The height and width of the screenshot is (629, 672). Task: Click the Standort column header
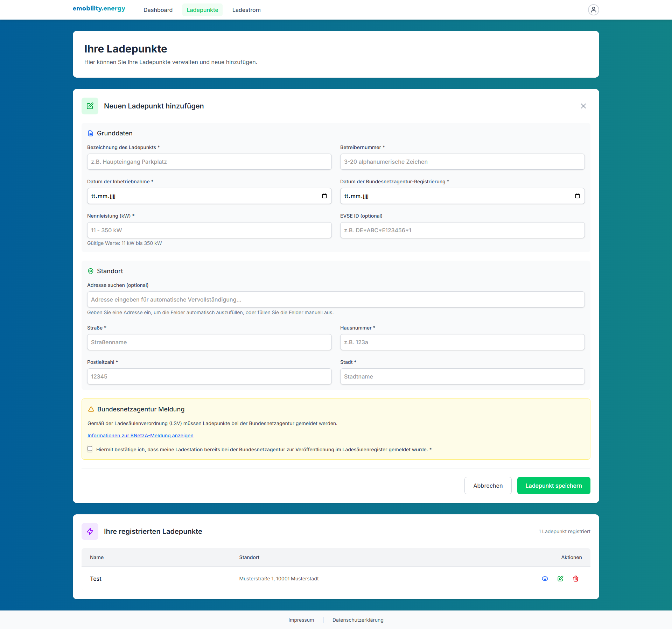[249, 557]
